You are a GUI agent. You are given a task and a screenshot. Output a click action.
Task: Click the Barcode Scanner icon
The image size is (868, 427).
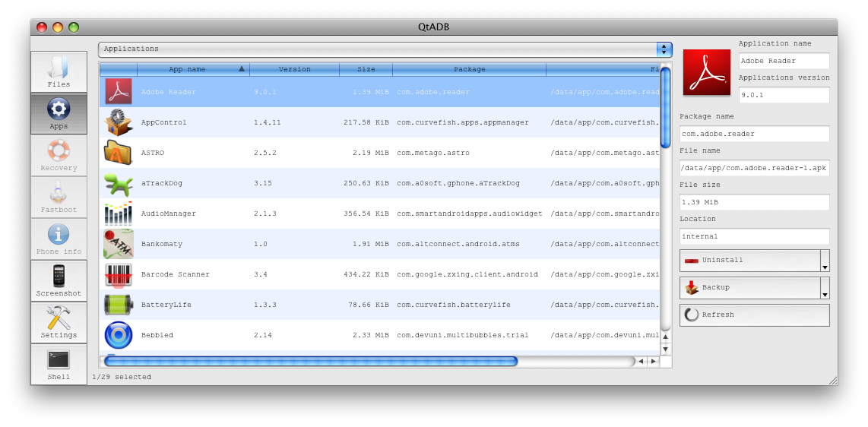click(119, 275)
